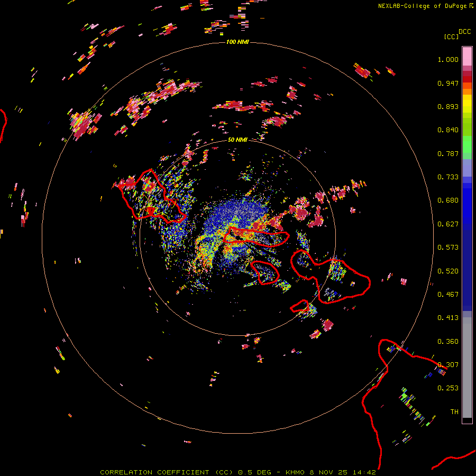The width and height of the screenshot is (476, 476).
Task: Click the 0.253 color scale value
Action: tap(448, 388)
